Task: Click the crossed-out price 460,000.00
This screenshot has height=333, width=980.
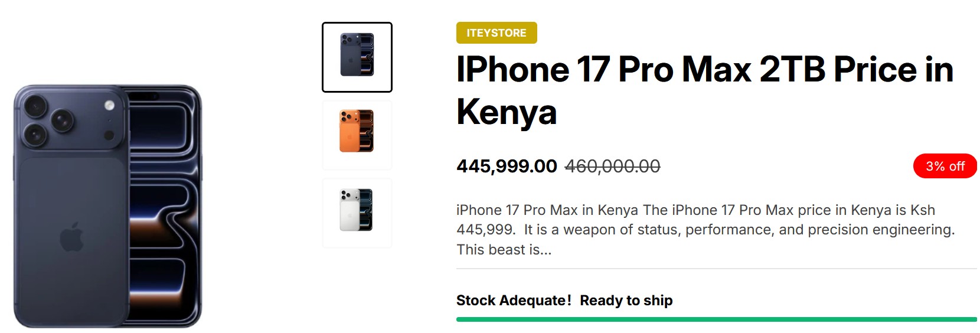Action: pos(612,166)
